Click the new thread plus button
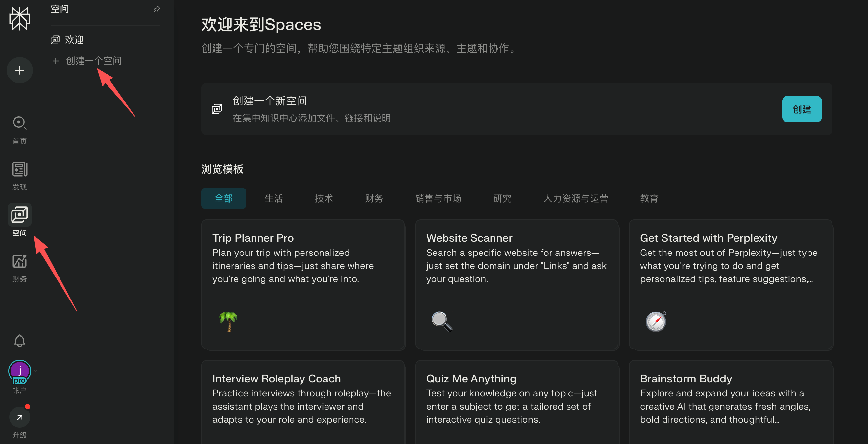868x444 pixels. (x=19, y=70)
